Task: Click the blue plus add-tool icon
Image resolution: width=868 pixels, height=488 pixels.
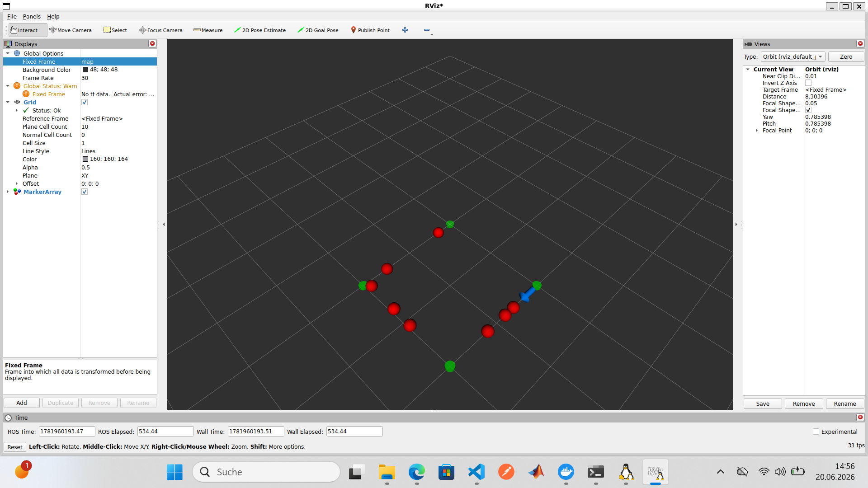Action: click(405, 30)
